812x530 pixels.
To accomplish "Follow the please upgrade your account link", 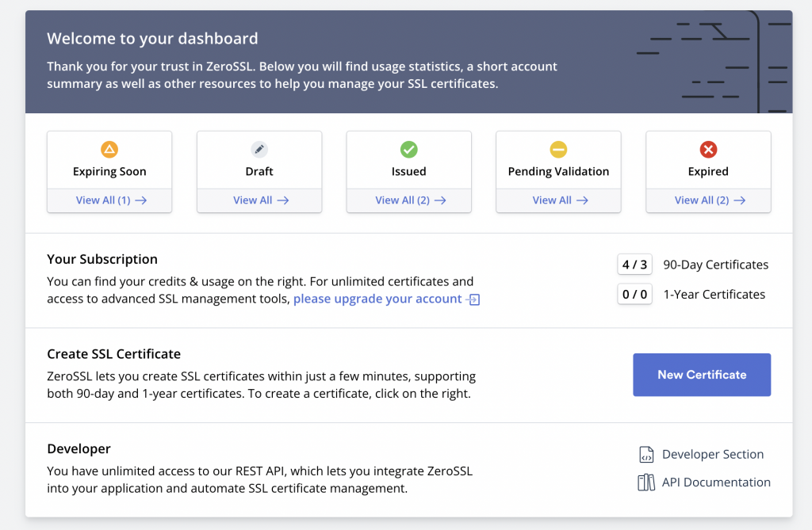I will (377, 299).
